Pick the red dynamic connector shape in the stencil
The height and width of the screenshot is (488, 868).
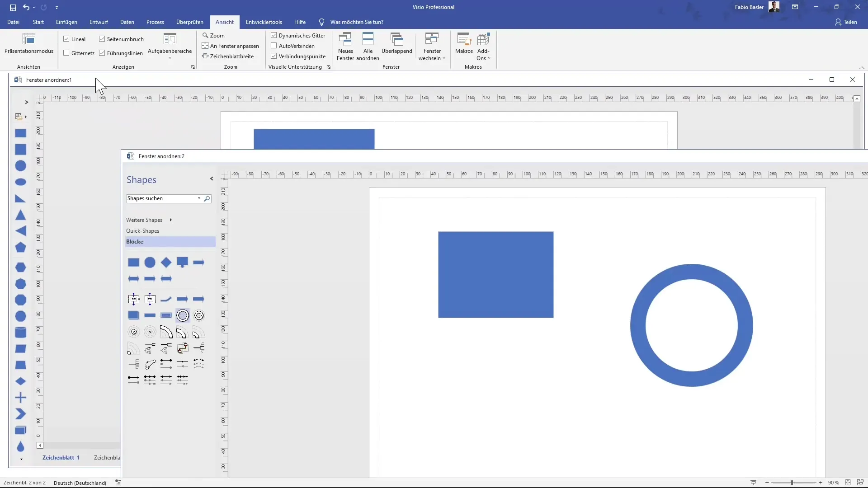(183, 348)
